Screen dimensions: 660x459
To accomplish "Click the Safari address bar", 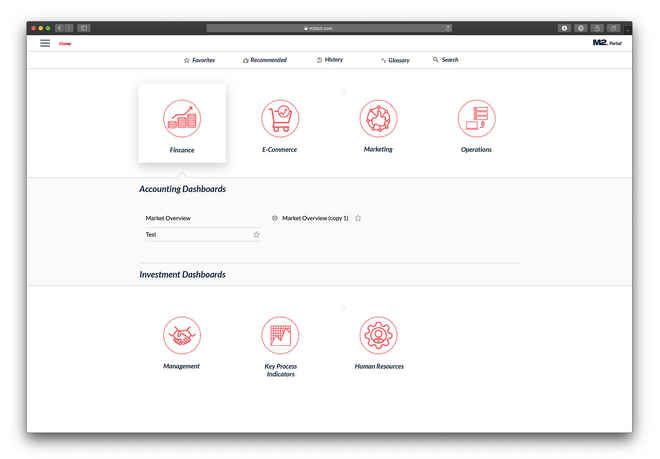I will (329, 28).
